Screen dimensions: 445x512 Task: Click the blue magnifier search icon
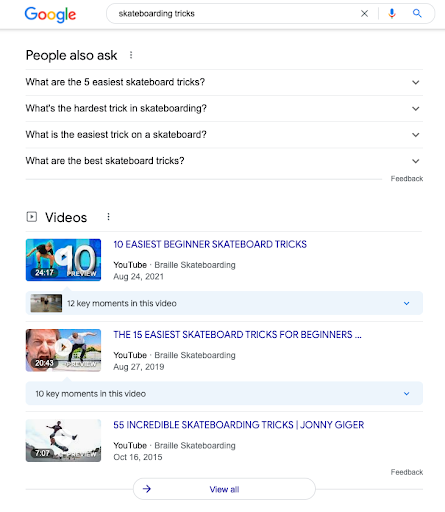tap(417, 14)
